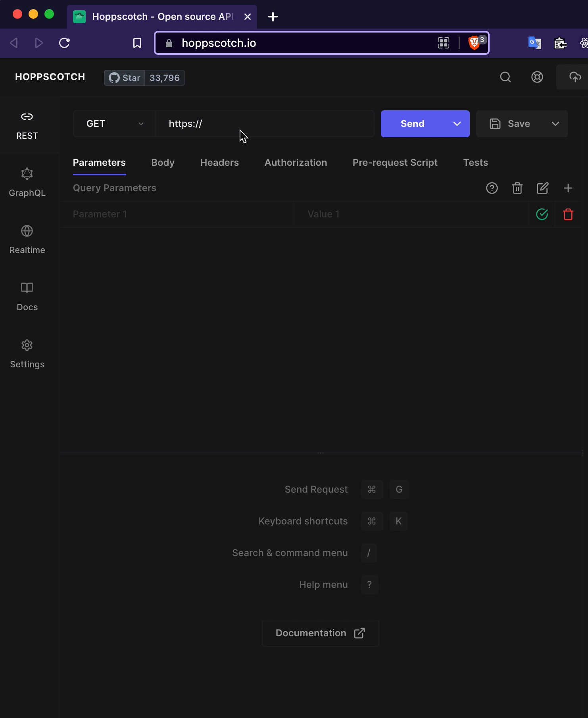Click the grid icon in address bar
This screenshot has width=588, height=718.
click(x=444, y=43)
